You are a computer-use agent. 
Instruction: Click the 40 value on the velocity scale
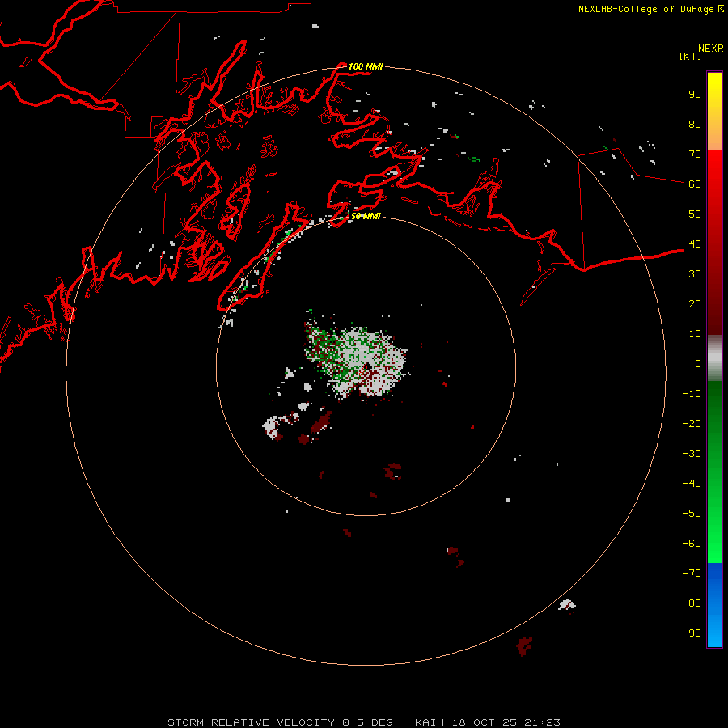point(695,243)
